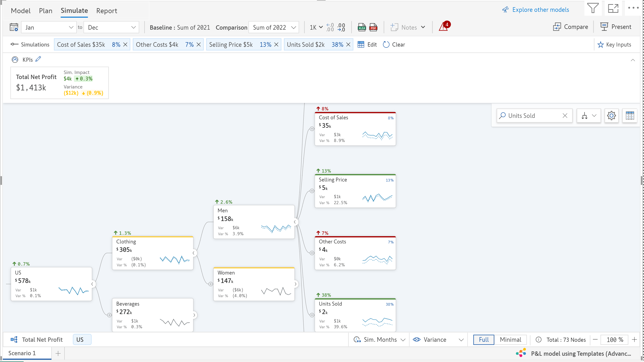Edit KPIs with pencil icon
644x362 pixels.
pos(38,59)
